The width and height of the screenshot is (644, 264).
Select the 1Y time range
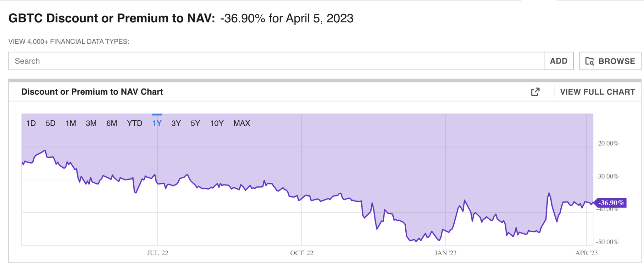pyautogui.click(x=157, y=123)
